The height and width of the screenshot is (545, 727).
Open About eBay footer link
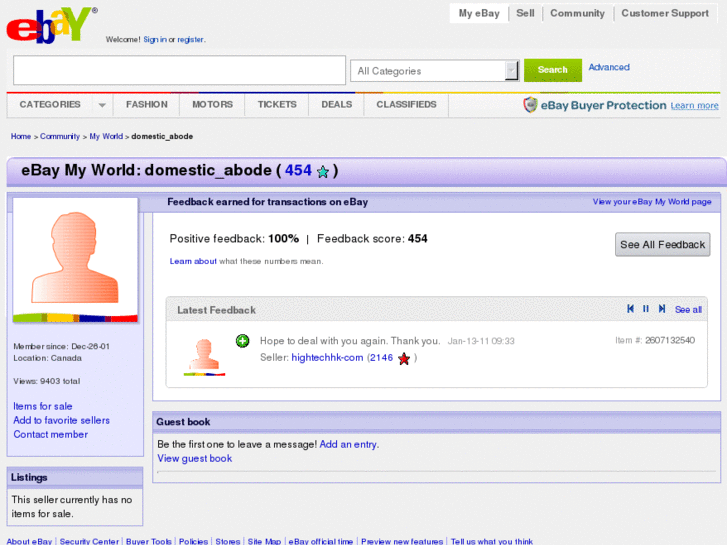tap(29, 541)
